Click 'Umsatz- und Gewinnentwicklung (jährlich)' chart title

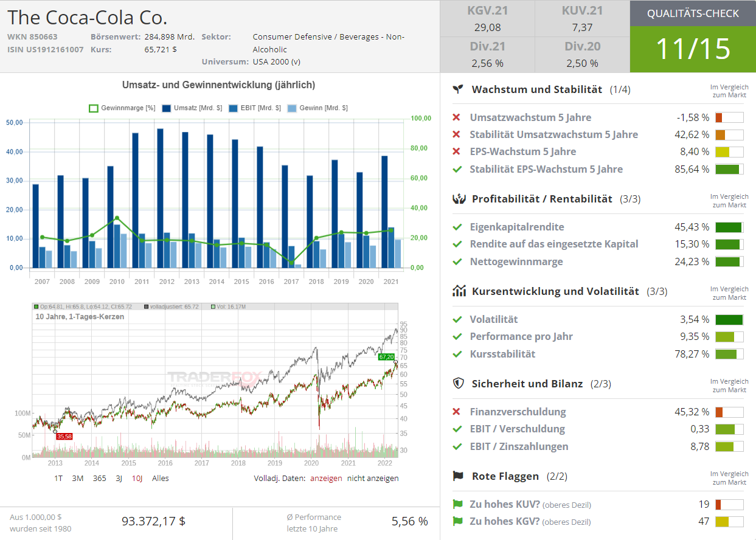pos(219,85)
